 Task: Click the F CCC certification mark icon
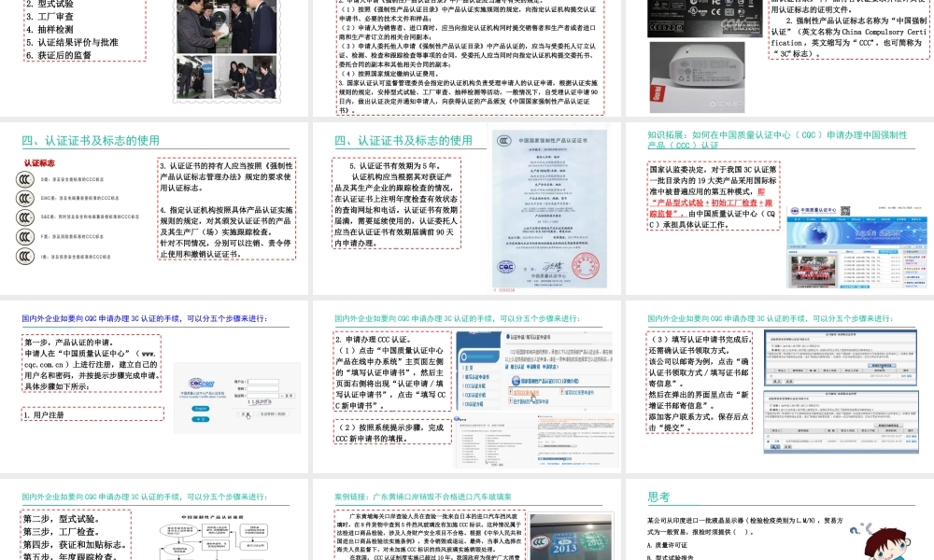[24, 236]
